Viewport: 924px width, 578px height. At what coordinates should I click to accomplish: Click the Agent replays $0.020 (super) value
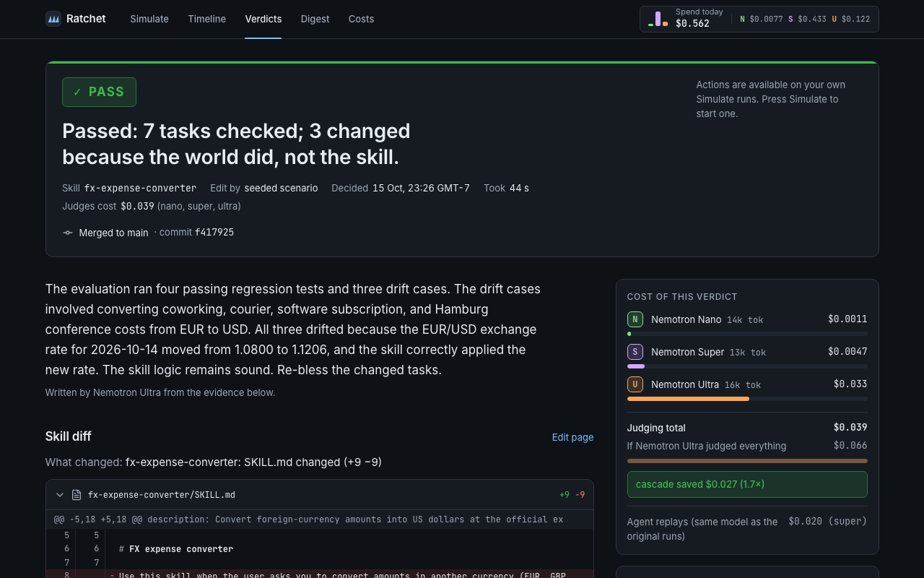[x=828, y=522]
